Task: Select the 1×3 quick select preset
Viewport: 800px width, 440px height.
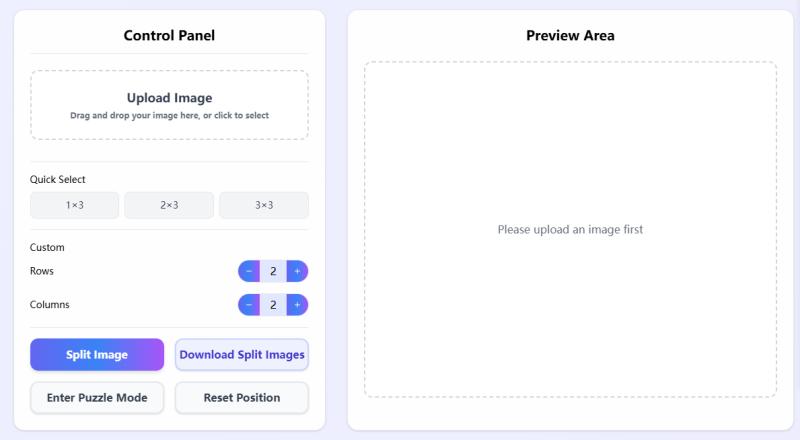Action: pos(75,205)
